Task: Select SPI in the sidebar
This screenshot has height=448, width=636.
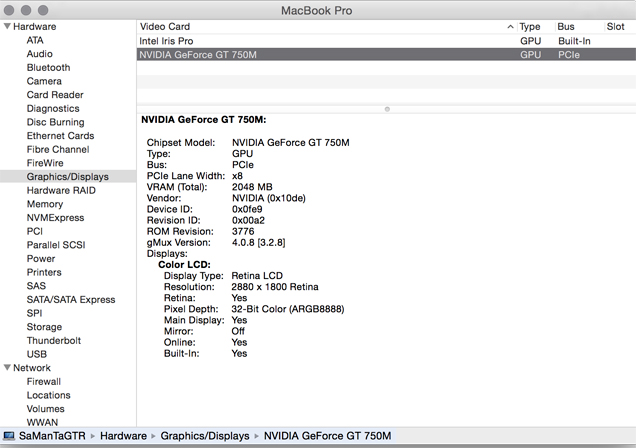Action: coord(34,313)
